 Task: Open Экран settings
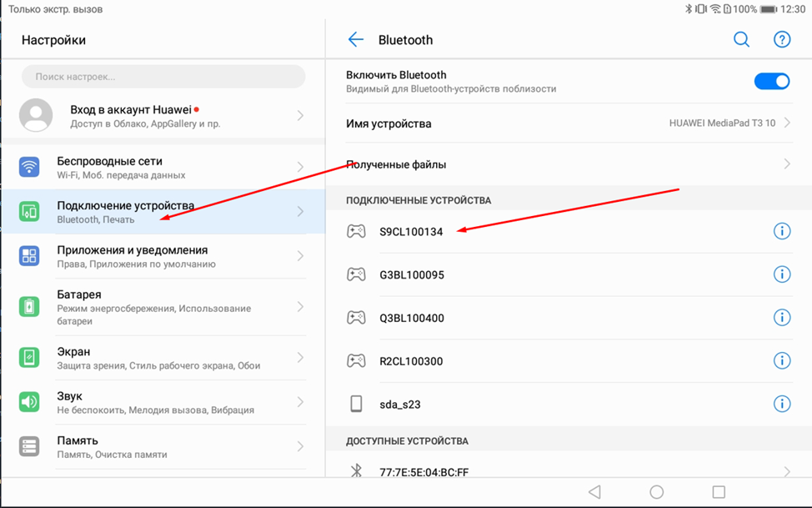[x=163, y=358]
